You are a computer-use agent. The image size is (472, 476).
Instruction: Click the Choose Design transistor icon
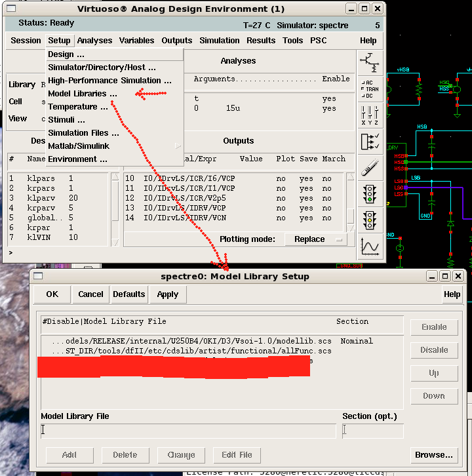tap(370, 63)
